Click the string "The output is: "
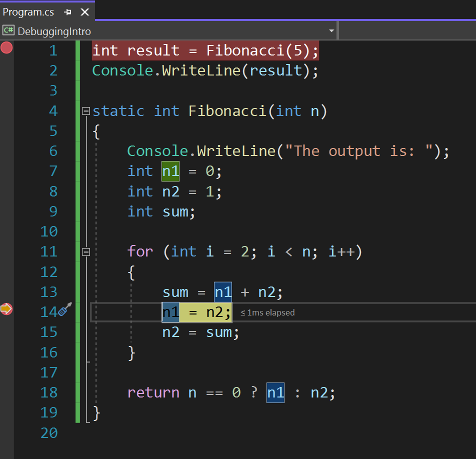Image resolution: width=476 pixels, height=459 pixels. (359, 151)
